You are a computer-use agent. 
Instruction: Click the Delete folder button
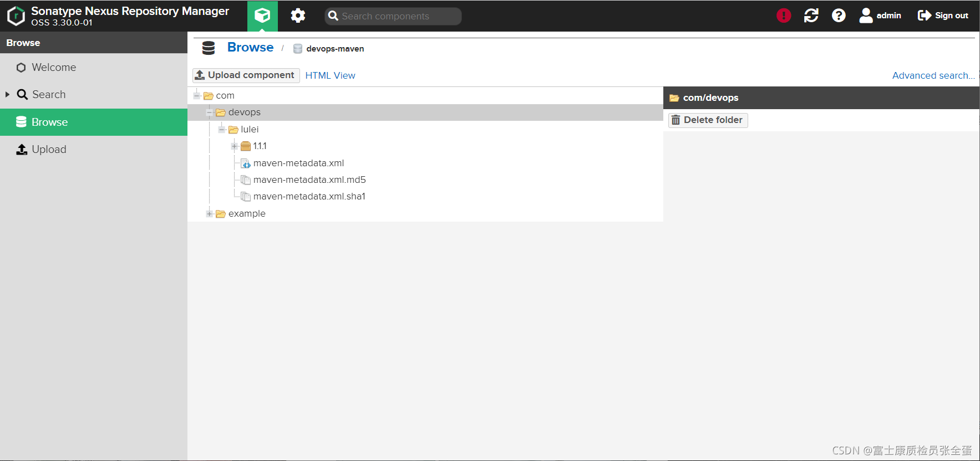coord(708,120)
